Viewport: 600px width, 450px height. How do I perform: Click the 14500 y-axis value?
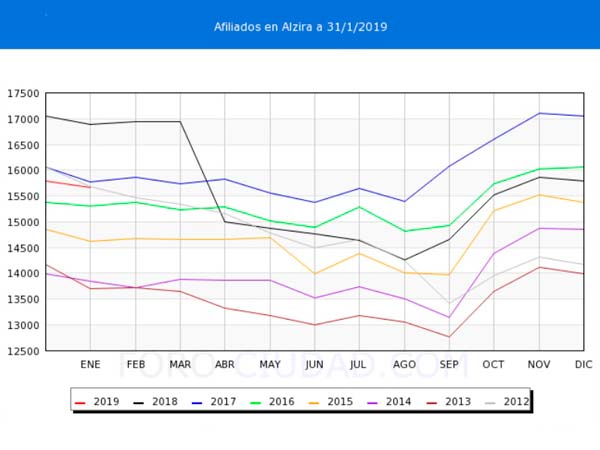[23, 248]
